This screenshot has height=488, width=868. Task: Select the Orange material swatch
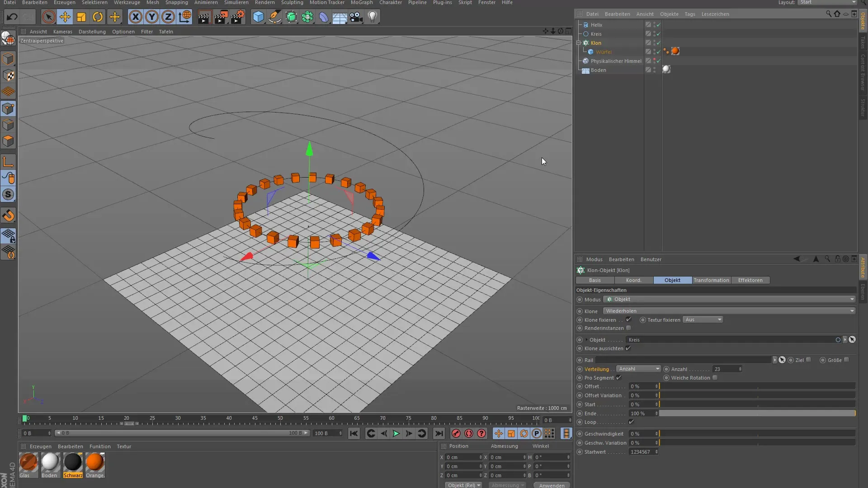click(x=95, y=465)
